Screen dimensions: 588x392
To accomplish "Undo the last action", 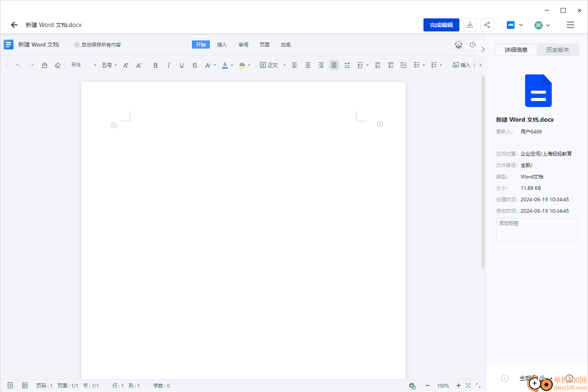I will [18, 65].
